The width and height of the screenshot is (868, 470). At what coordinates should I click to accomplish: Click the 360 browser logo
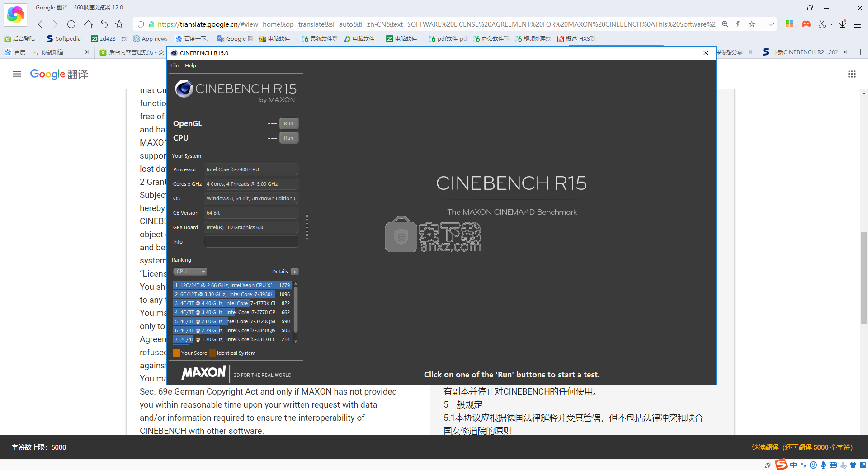pyautogui.click(x=15, y=15)
